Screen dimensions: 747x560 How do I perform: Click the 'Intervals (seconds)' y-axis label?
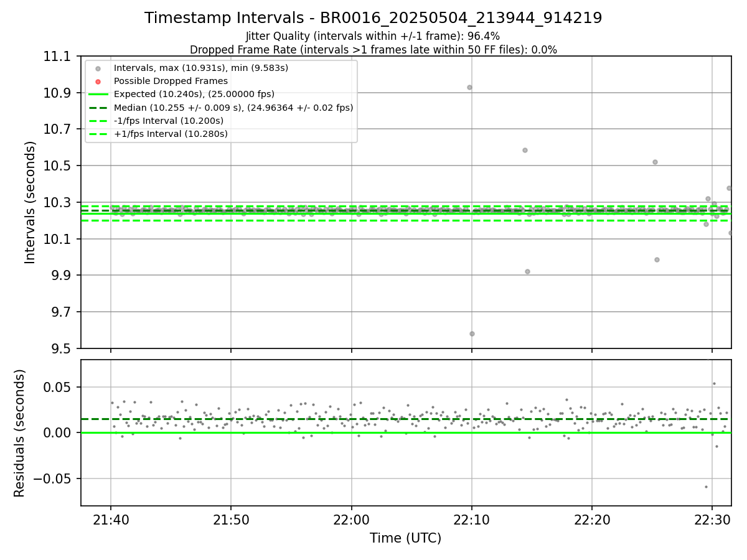coord(31,202)
